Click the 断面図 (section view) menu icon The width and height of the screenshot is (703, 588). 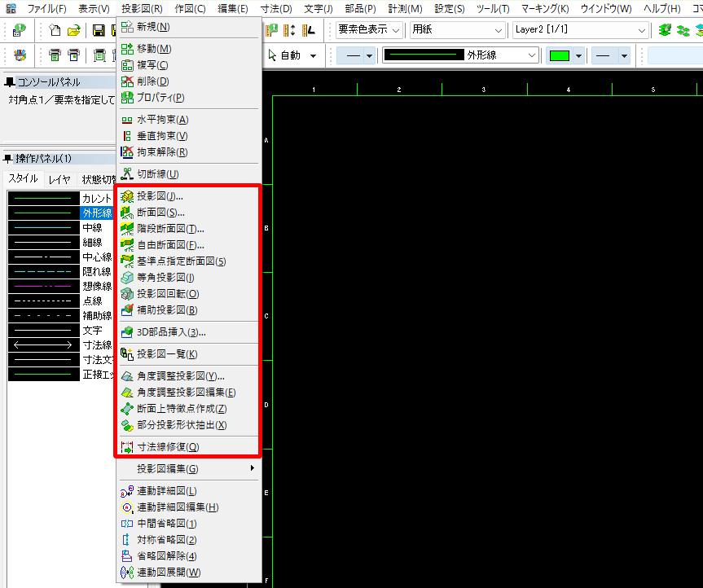(x=126, y=213)
